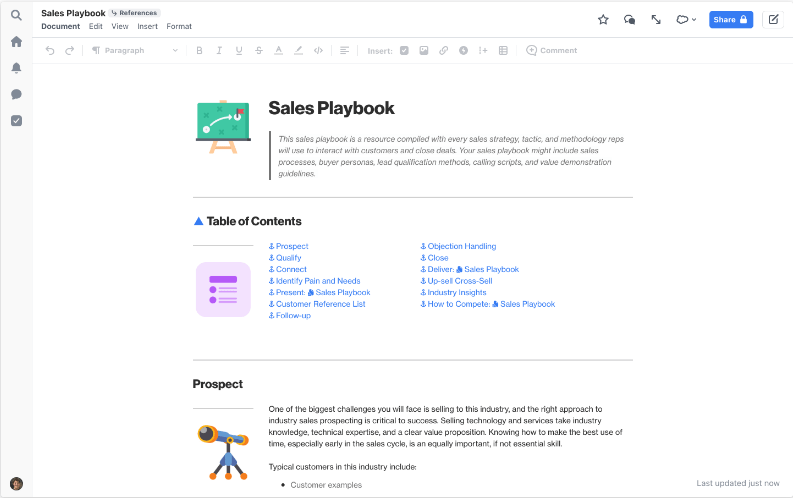Open tasks checkmark icon in sidebar
The width and height of the screenshot is (793, 498).
point(16,120)
